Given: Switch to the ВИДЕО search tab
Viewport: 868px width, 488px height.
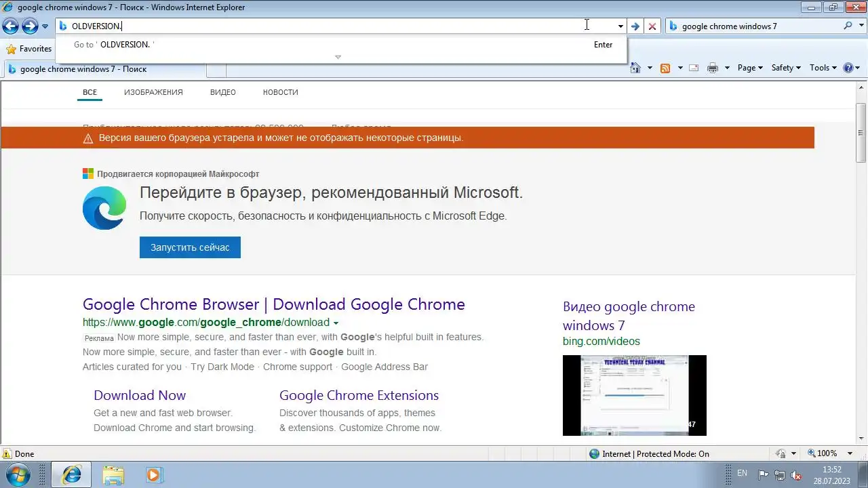Looking at the screenshot, I should [x=223, y=92].
